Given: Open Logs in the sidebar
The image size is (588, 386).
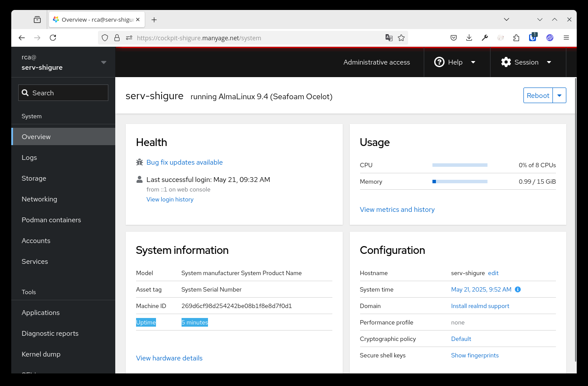Looking at the screenshot, I should click(x=63, y=157).
